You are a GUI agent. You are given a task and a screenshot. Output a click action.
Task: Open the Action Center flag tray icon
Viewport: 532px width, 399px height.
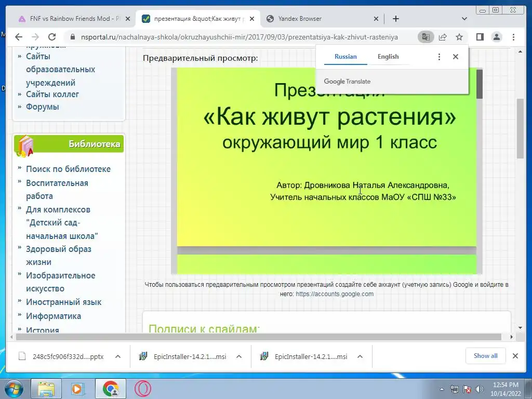(x=467, y=389)
